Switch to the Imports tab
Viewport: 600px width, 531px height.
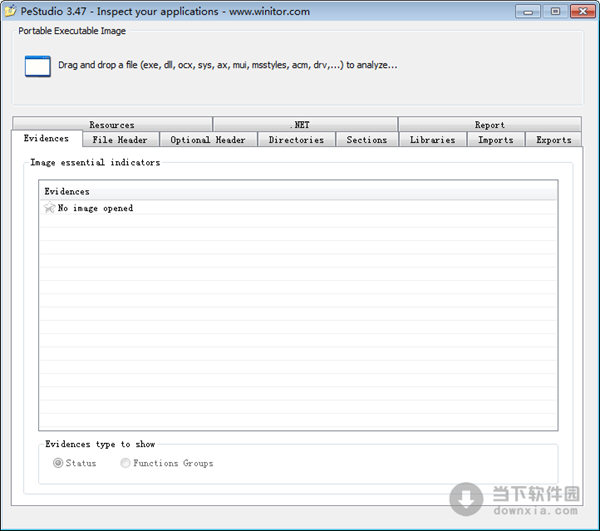[496, 140]
